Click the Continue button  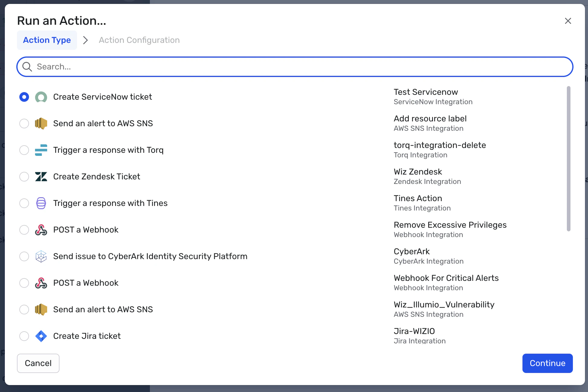(x=548, y=363)
